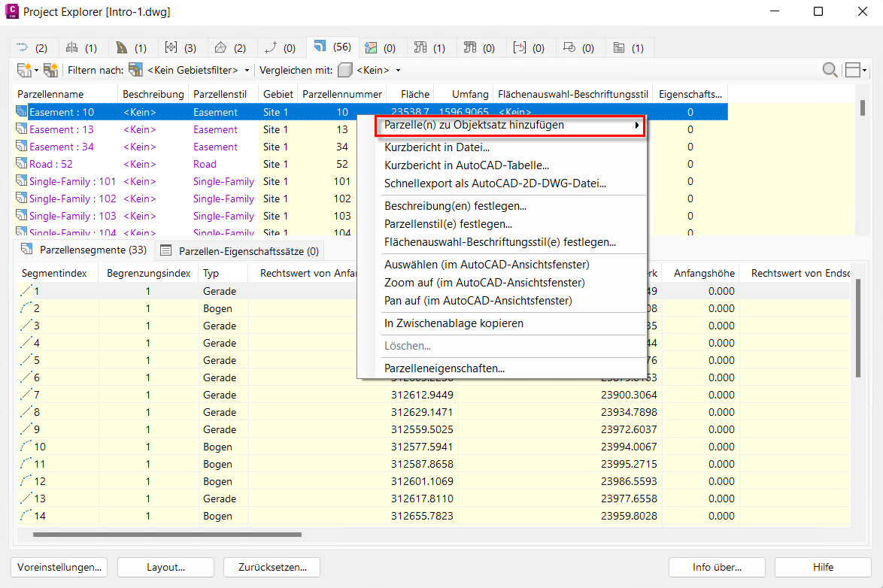The height and width of the screenshot is (588, 883).
Task: Switch to Parzellen-Eigenschaftssätze (0) tab
Action: [x=238, y=250]
